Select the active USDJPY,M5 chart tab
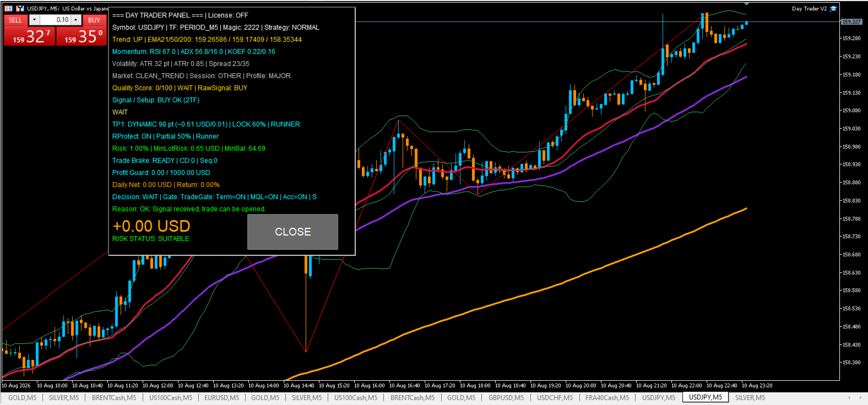 tap(706, 397)
